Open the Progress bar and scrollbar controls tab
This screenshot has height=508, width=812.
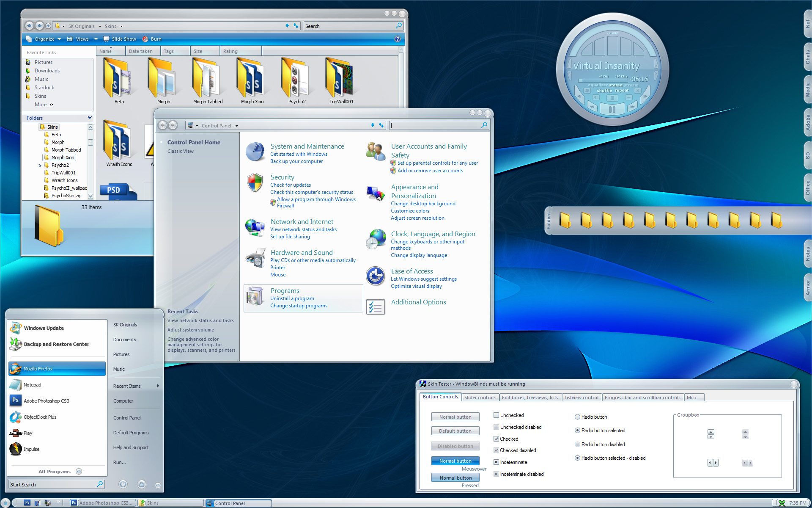click(642, 398)
